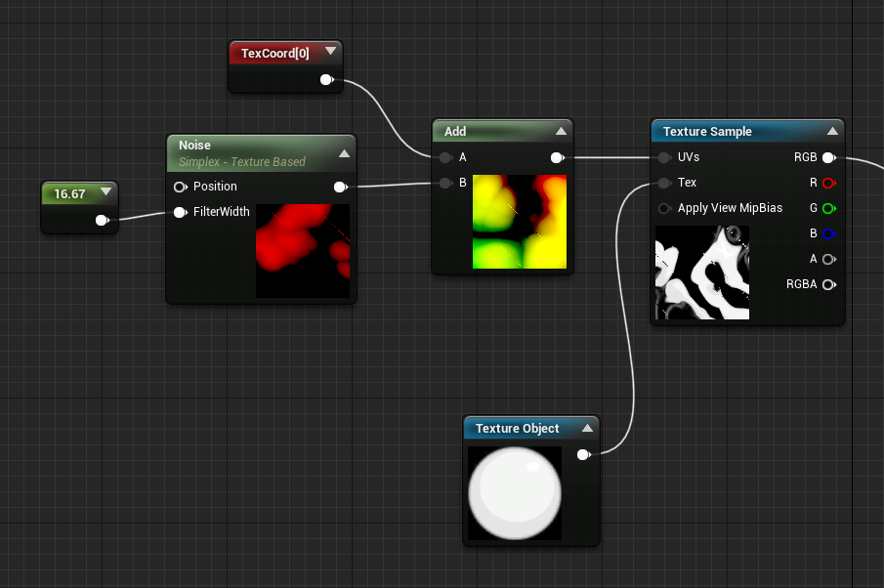Click the Texture Object output pin
Image resolution: width=884 pixels, height=588 pixels.
tap(583, 454)
